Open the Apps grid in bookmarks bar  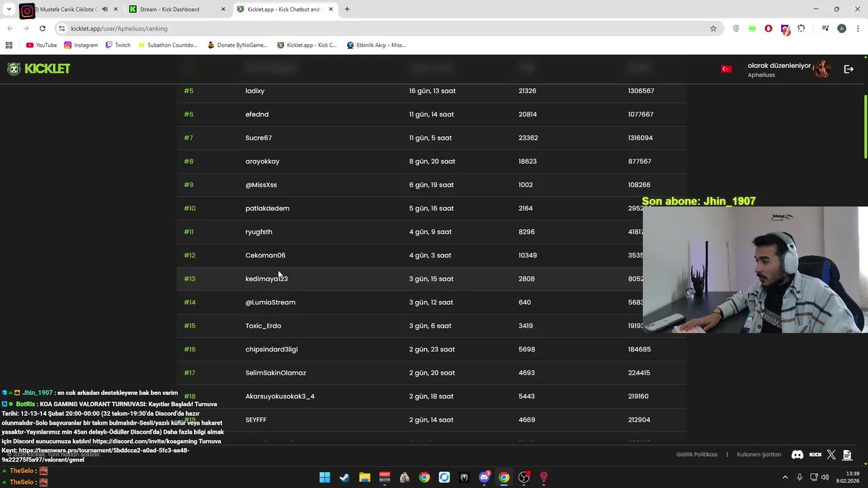(9, 45)
